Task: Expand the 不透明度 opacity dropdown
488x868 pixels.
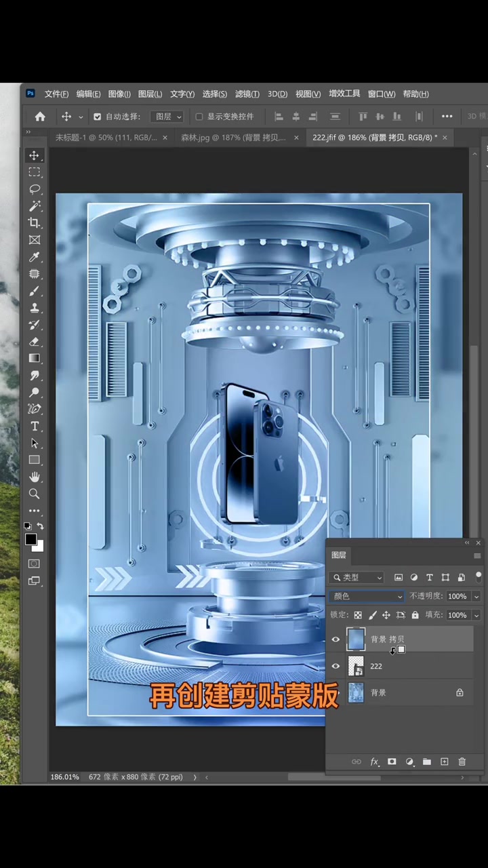Action: tap(476, 596)
